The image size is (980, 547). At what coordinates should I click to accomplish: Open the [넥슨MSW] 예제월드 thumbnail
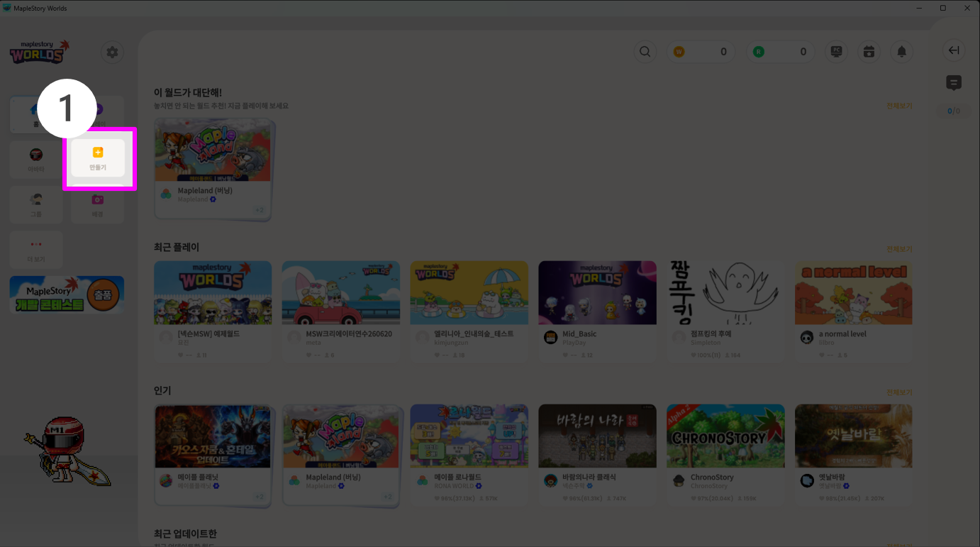pyautogui.click(x=213, y=293)
